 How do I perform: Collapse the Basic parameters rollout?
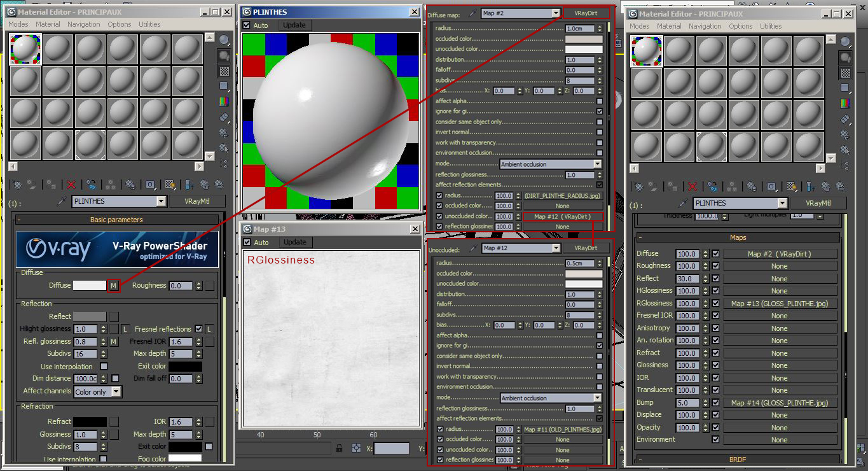point(116,220)
